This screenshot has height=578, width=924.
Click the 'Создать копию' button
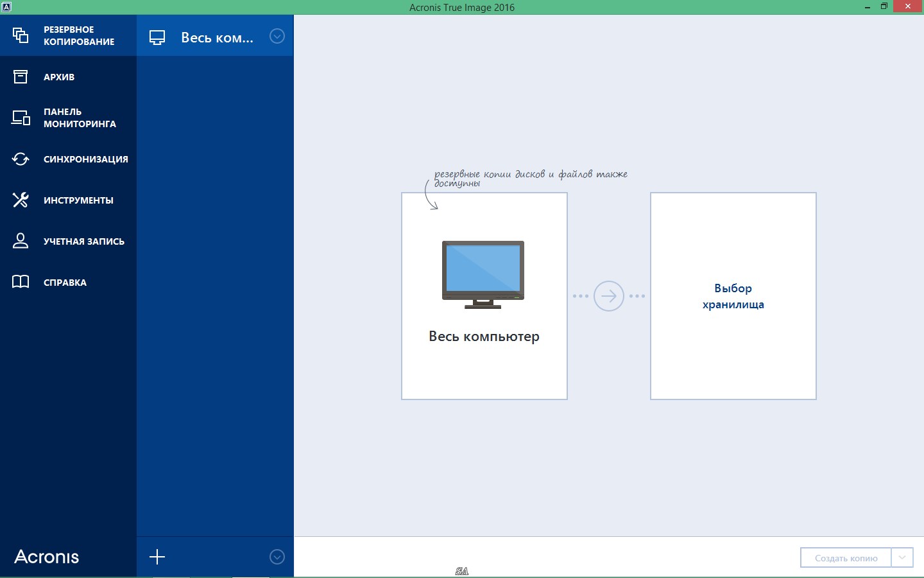point(846,558)
